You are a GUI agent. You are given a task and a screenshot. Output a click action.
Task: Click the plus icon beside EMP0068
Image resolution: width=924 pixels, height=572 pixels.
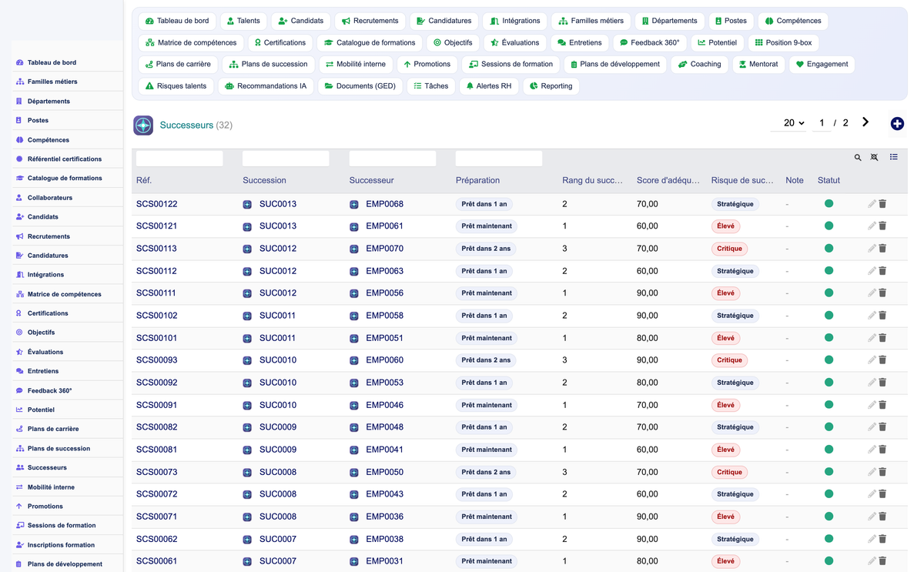click(x=354, y=205)
